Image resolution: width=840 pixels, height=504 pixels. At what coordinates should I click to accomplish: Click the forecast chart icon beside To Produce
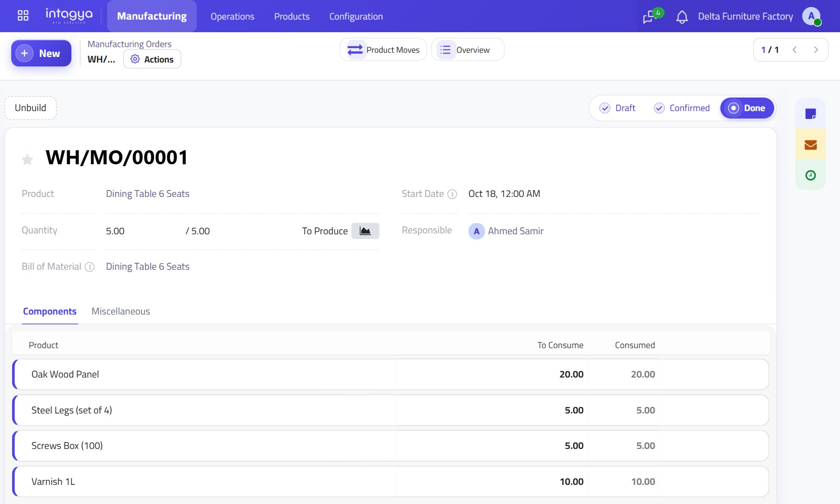coord(365,231)
